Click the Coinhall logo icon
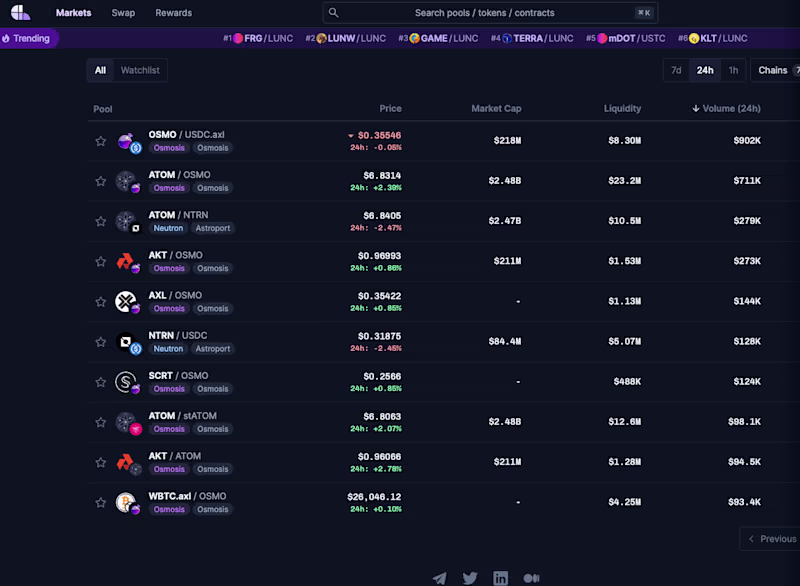This screenshot has height=586, width=800. [20, 12]
